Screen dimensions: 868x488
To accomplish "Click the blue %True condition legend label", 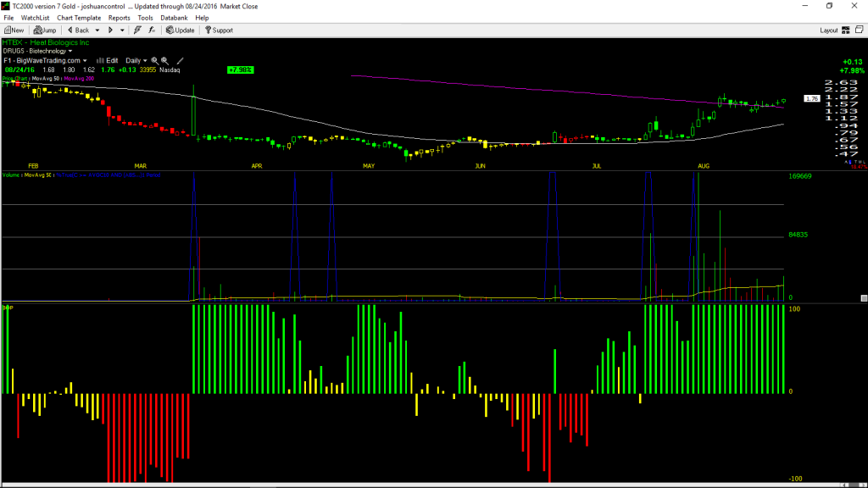I will pos(108,175).
